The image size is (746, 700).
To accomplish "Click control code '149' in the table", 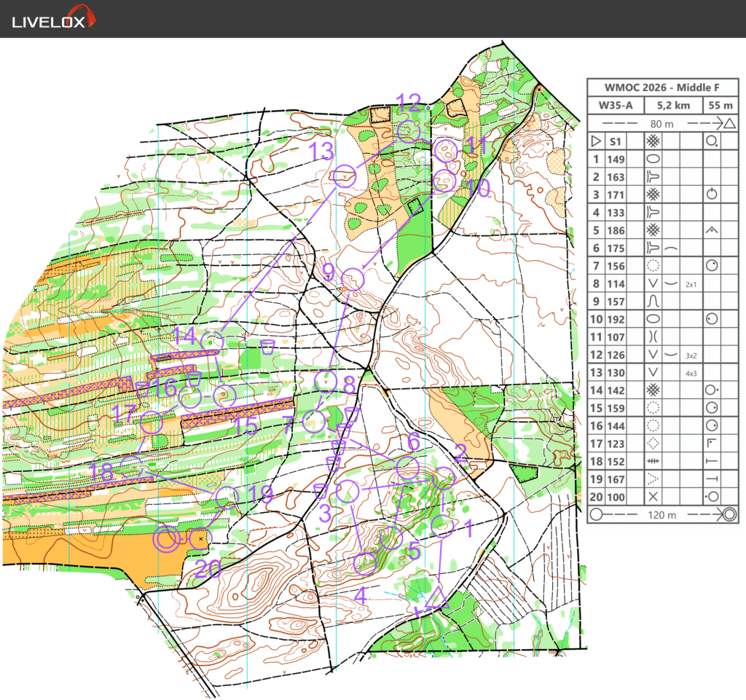I will coord(616,160).
